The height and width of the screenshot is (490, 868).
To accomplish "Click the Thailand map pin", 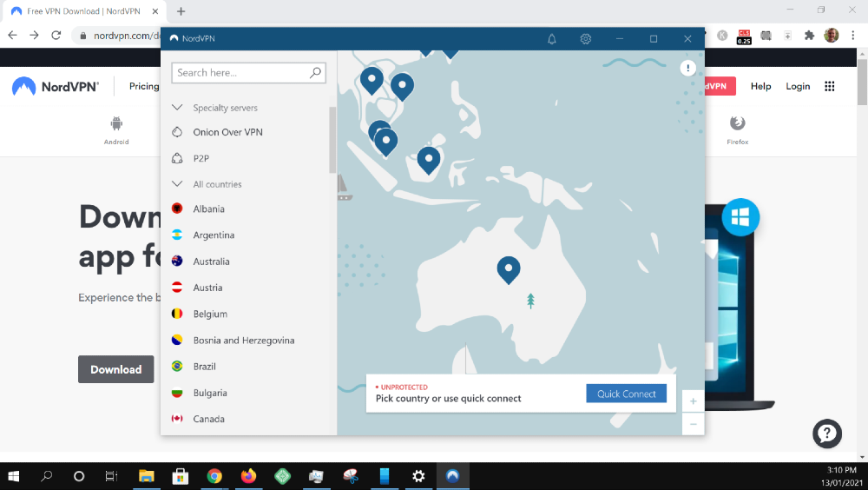I will tap(372, 81).
